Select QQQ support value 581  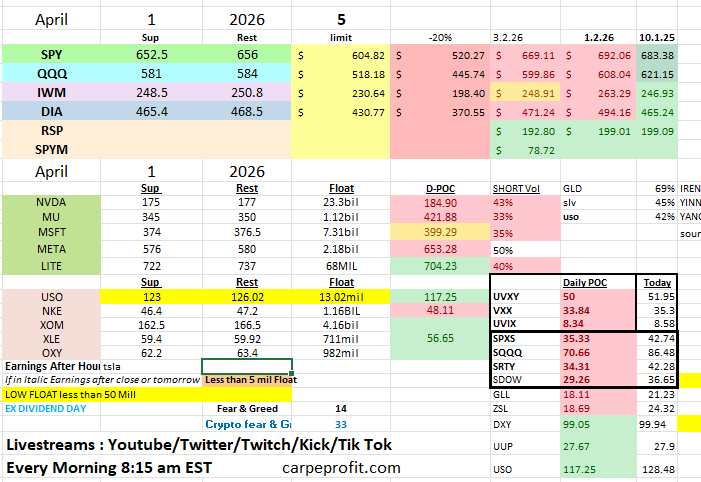coord(152,73)
